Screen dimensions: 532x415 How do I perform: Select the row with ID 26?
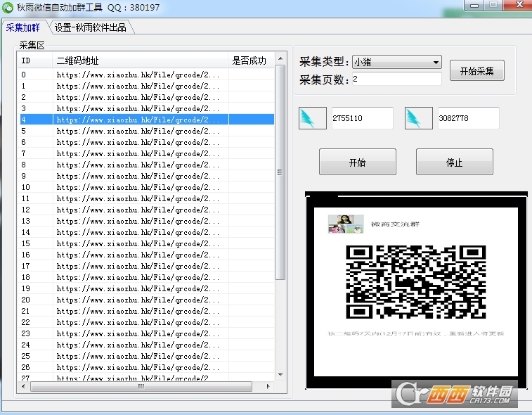coord(146,366)
